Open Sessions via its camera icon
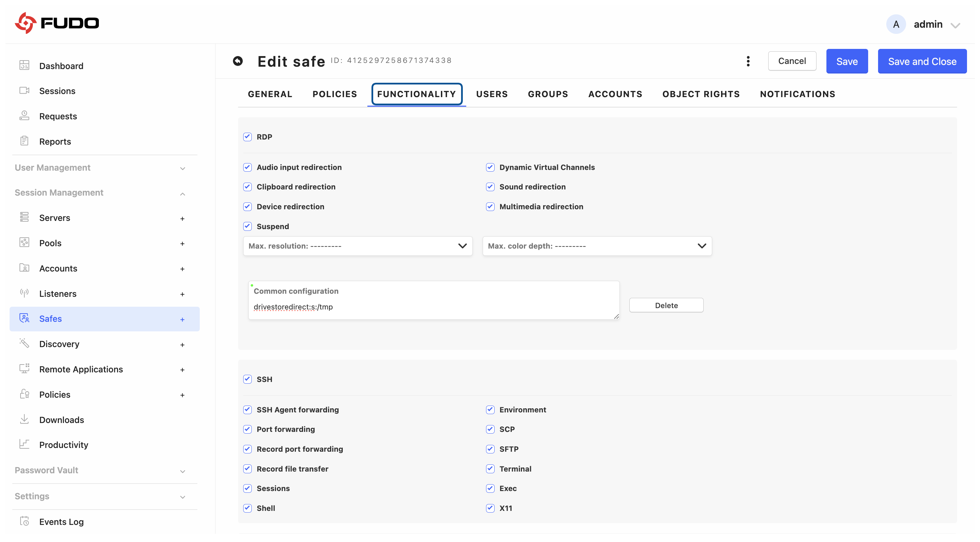Image resolution: width=980 pixels, height=542 pixels. tap(24, 91)
